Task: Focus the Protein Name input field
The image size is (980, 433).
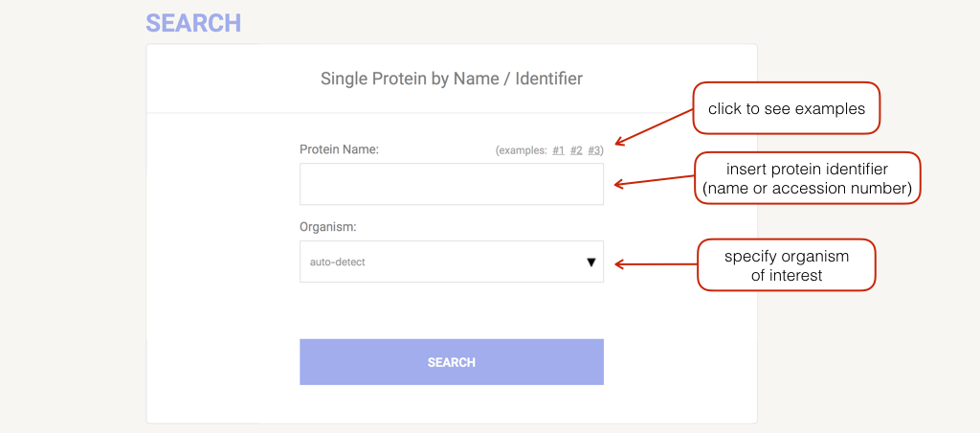Action: pyautogui.click(x=451, y=184)
